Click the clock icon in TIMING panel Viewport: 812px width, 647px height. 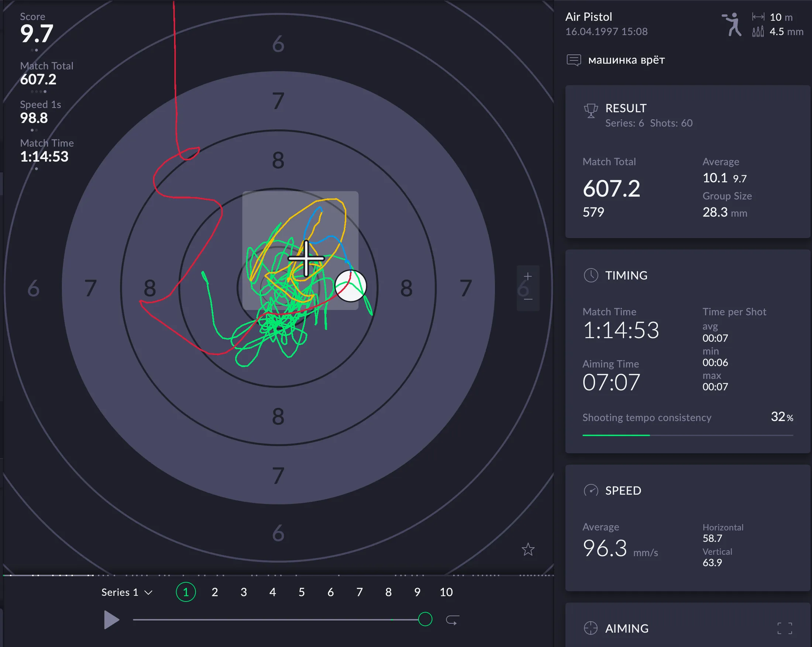591,275
